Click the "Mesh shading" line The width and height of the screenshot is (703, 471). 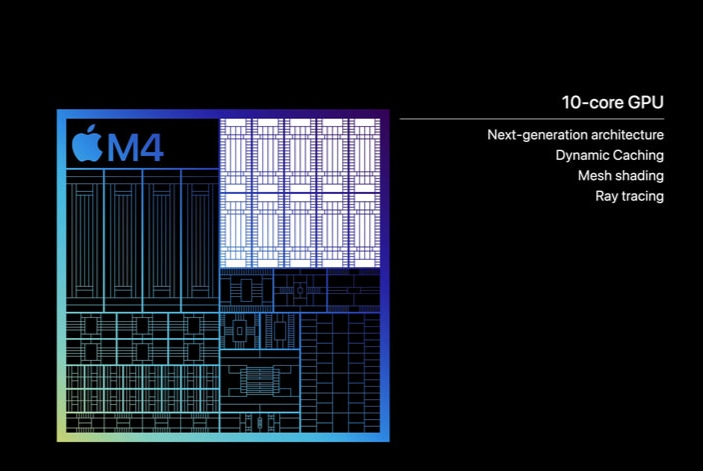621,176
